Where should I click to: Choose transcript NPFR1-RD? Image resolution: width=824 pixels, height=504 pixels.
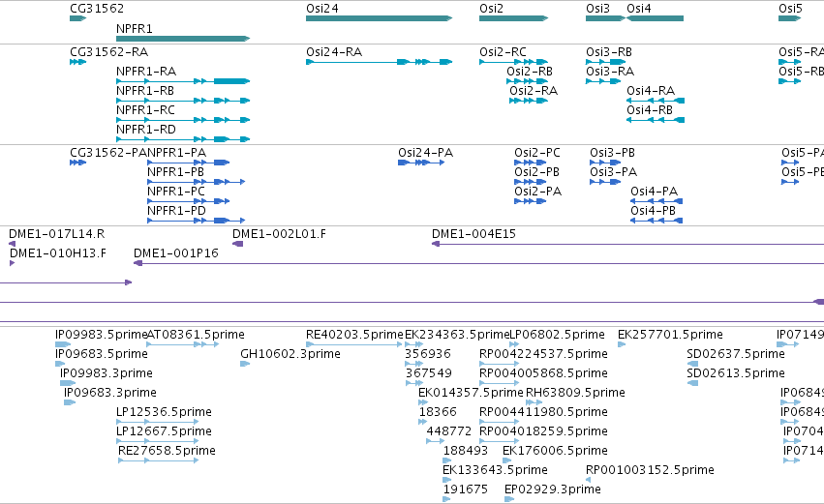146,130
